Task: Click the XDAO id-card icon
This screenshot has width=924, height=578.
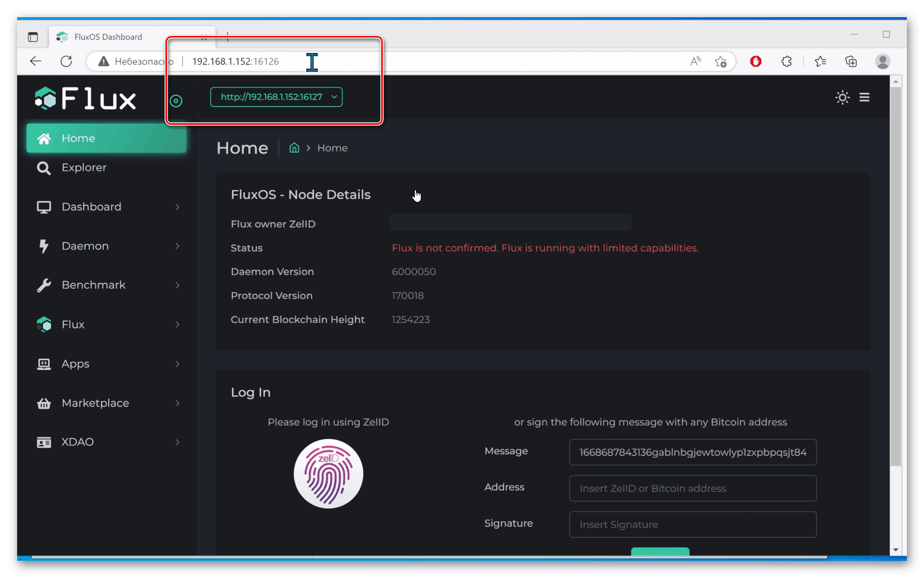Action: tap(44, 442)
